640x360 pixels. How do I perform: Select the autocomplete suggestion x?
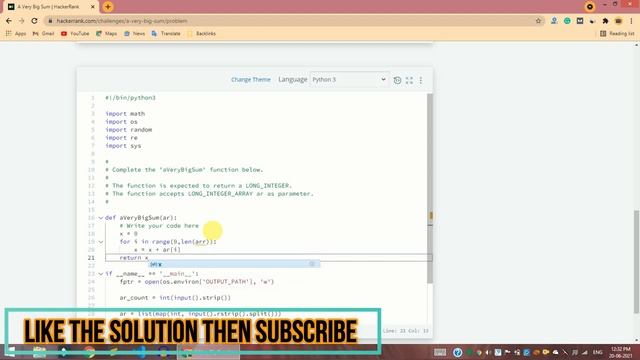233,264
